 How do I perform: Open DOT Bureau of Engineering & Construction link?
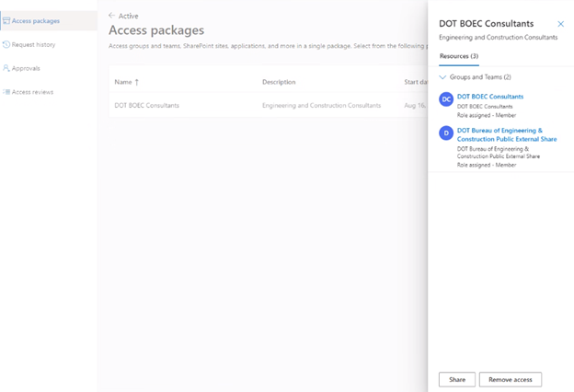coord(506,135)
